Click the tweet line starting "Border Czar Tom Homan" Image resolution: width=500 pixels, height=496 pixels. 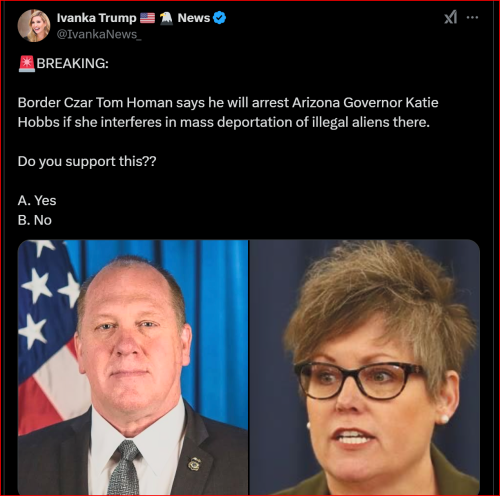(228, 103)
